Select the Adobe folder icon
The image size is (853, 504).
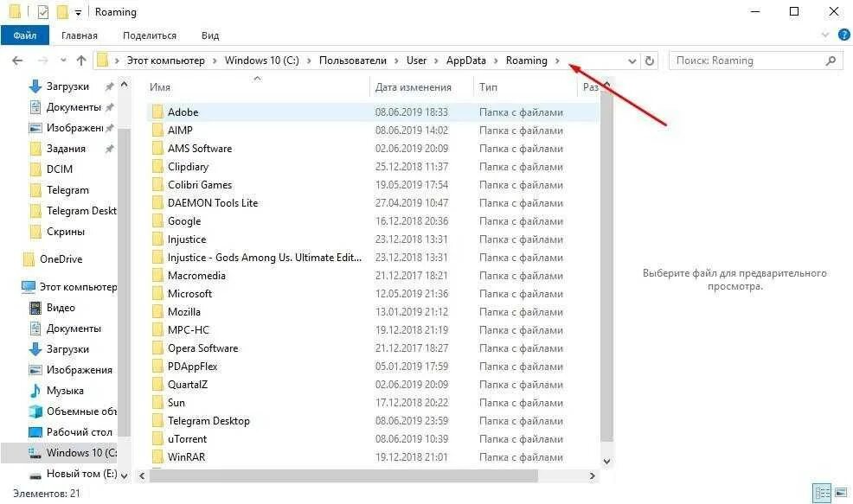157,112
